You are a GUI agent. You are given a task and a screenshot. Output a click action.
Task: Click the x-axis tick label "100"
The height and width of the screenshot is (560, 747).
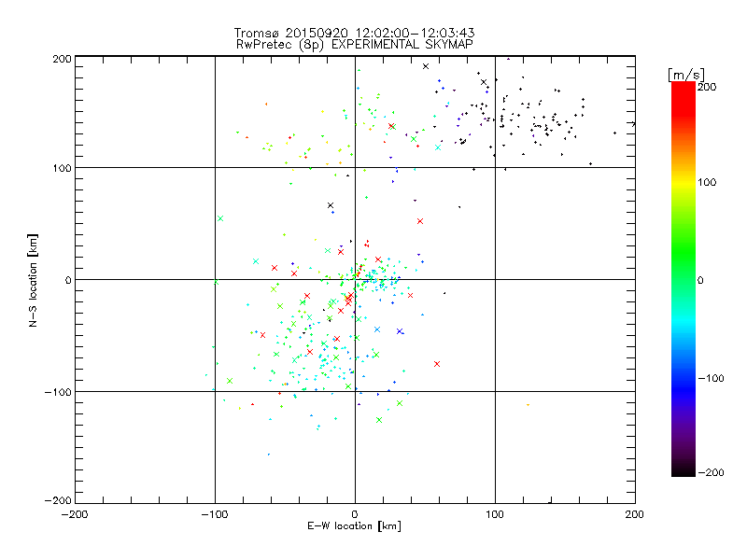tap(495, 514)
